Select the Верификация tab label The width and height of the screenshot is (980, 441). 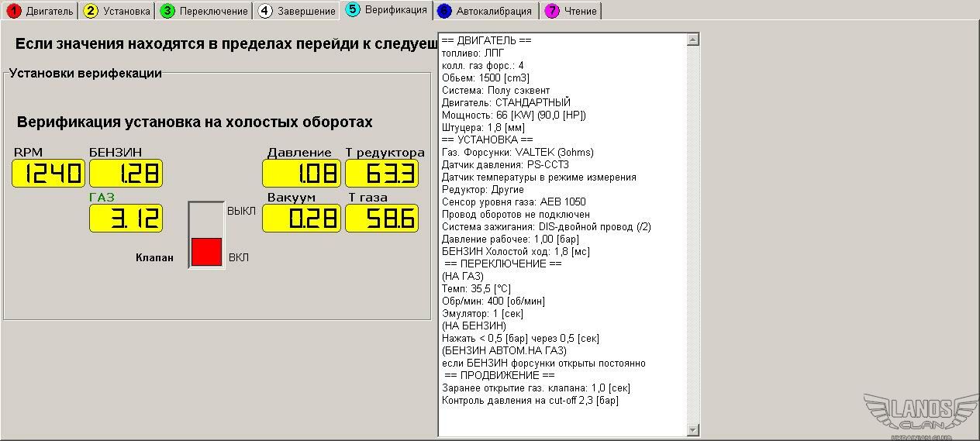395,10
